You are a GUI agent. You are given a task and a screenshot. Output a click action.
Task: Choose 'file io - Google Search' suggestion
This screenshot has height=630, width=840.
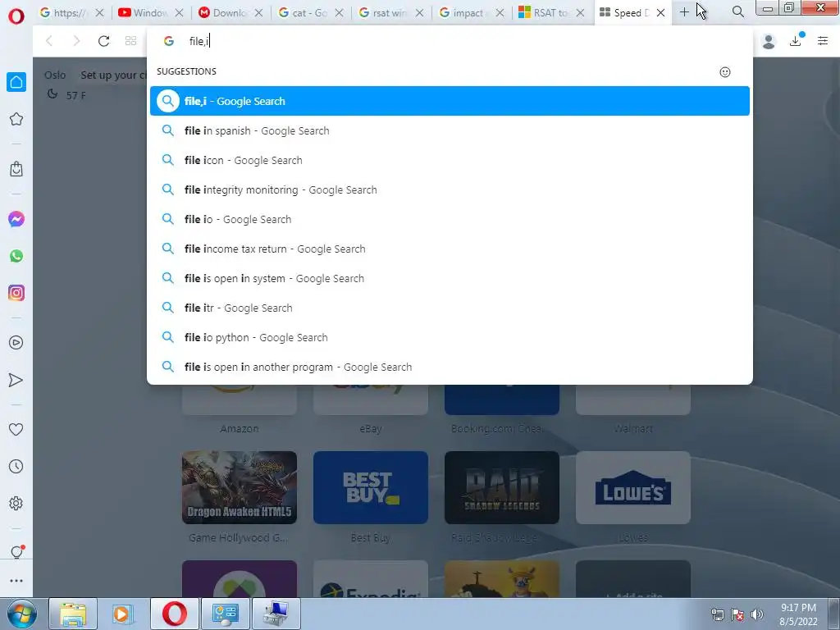point(450,219)
